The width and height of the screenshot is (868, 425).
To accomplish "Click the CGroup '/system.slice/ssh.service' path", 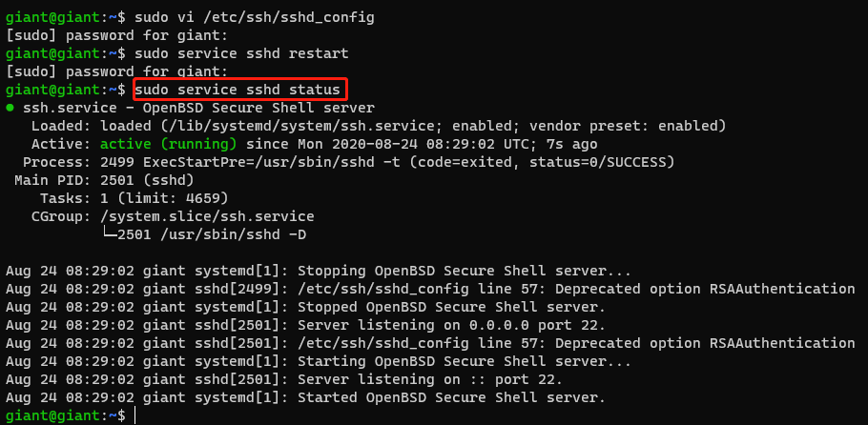I will pos(208,216).
